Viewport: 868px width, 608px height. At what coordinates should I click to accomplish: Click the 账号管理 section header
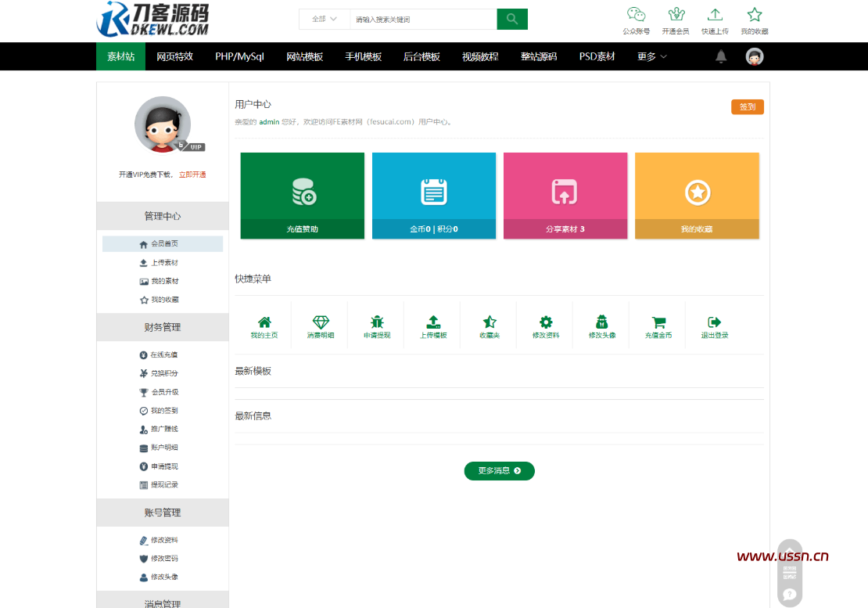pos(163,513)
